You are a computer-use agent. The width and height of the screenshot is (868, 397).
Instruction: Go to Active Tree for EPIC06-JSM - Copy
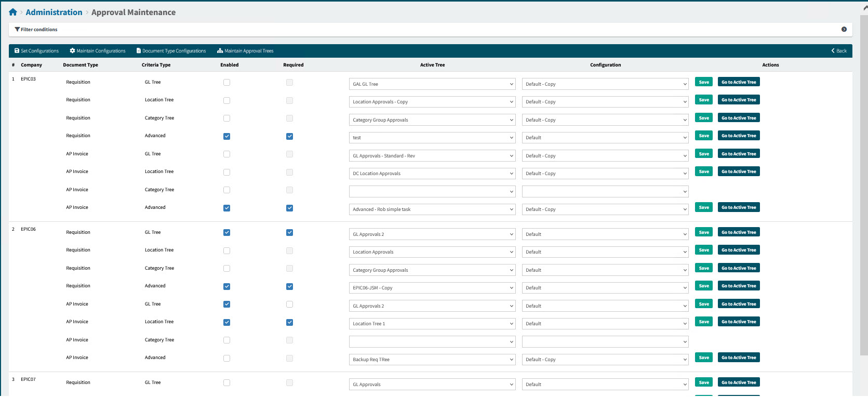click(738, 286)
